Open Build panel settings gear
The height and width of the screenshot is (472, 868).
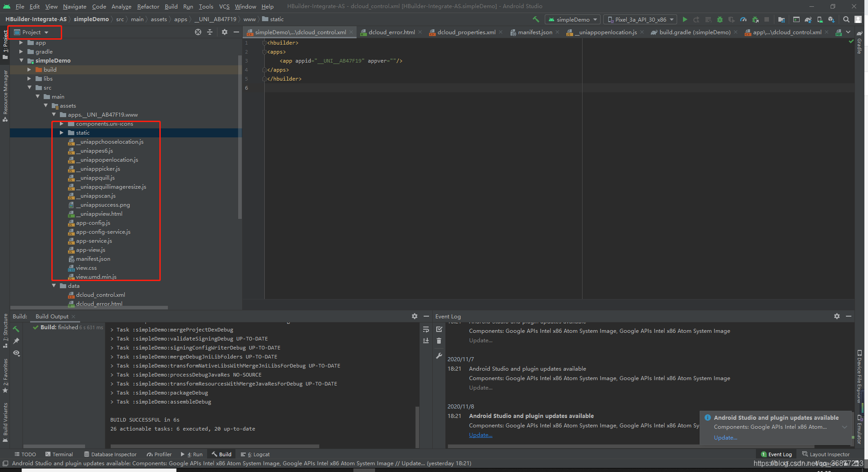pyautogui.click(x=415, y=316)
